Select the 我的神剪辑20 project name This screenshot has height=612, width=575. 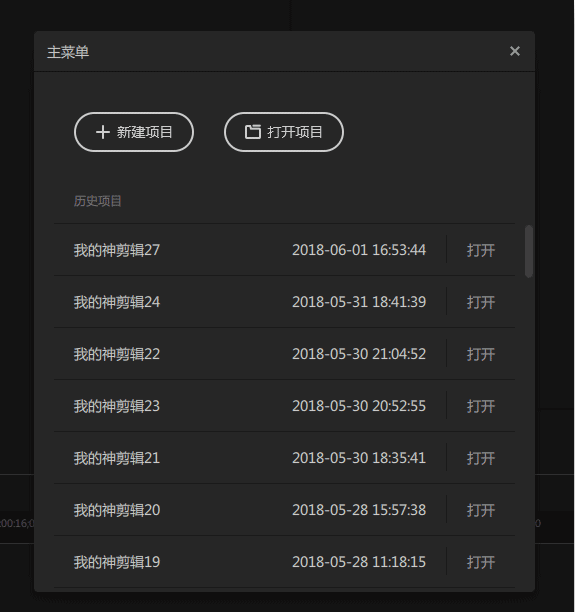[117, 510]
